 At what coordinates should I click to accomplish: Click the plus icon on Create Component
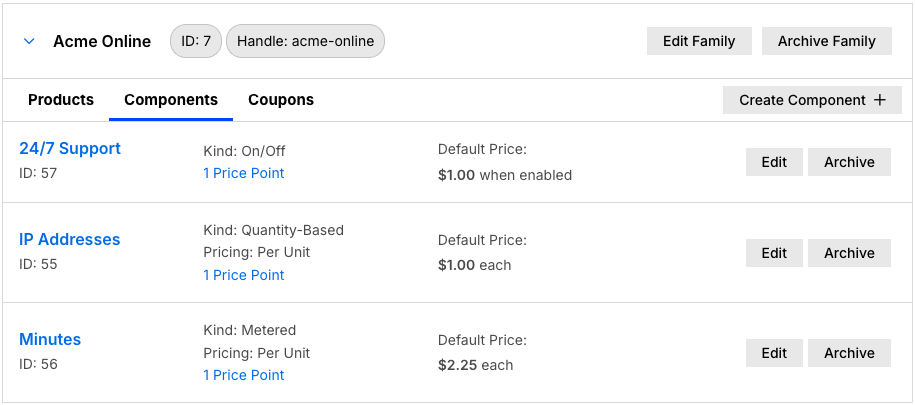[880, 100]
